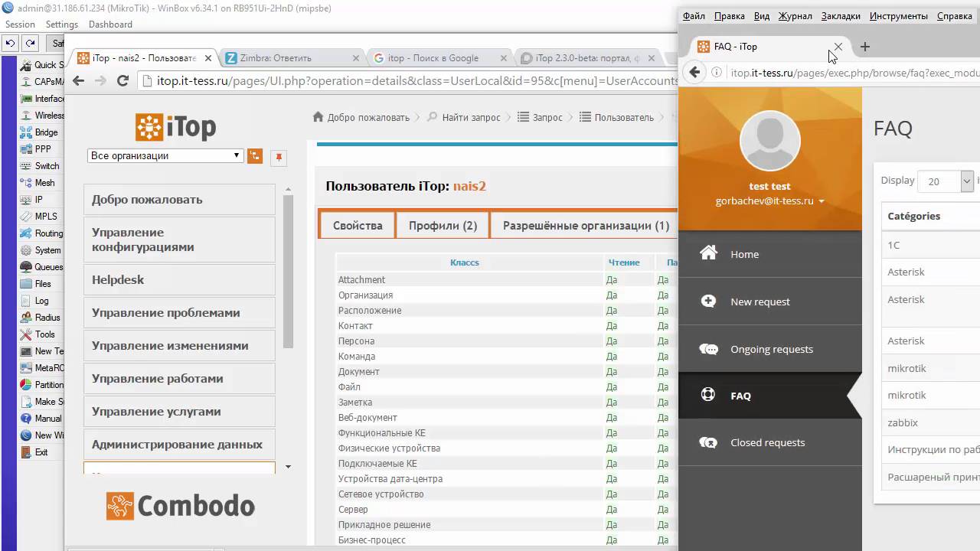Open Settings menu in WinBox
Screen dimensions: 980x551
point(62,24)
